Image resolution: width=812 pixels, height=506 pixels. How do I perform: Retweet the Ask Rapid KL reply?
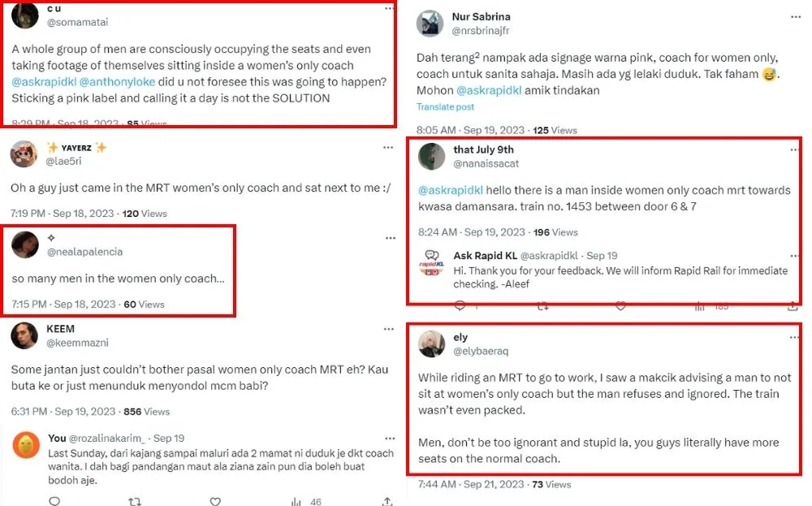click(543, 306)
